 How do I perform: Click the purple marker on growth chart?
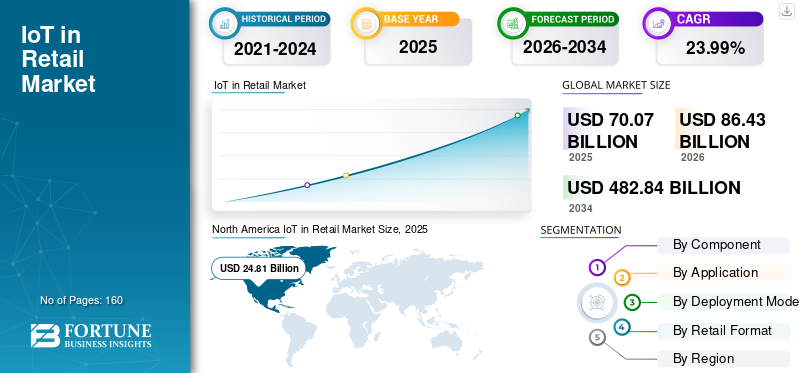pyautogui.click(x=307, y=185)
